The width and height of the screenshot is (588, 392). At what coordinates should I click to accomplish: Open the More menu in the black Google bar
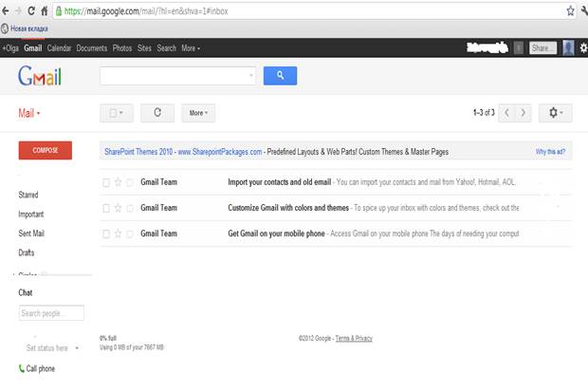[191, 48]
